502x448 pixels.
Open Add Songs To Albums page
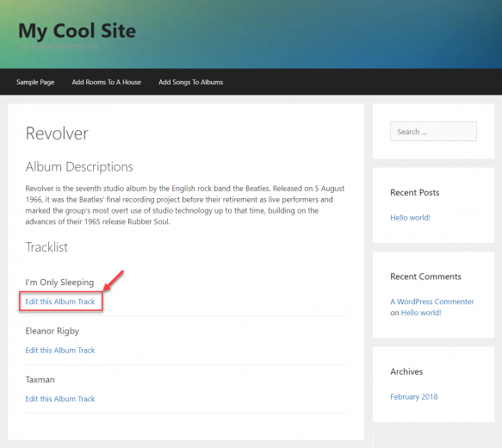tap(191, 83)
